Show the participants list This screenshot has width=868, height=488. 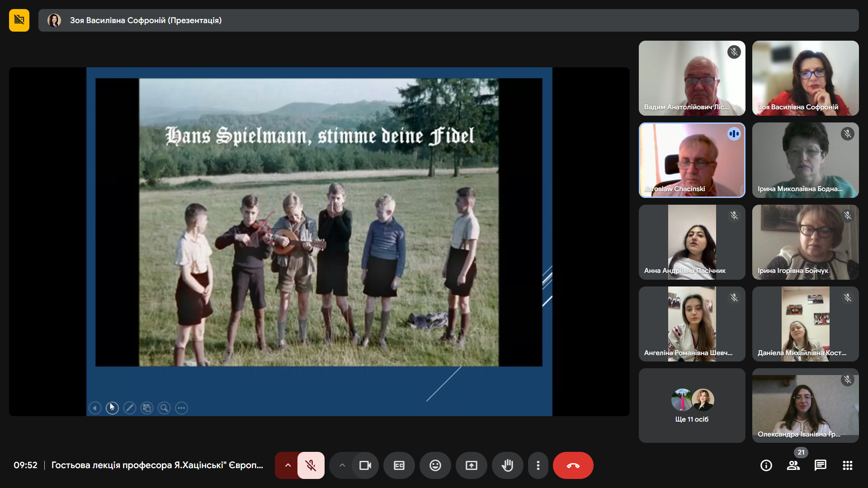[x=793, y=465]
